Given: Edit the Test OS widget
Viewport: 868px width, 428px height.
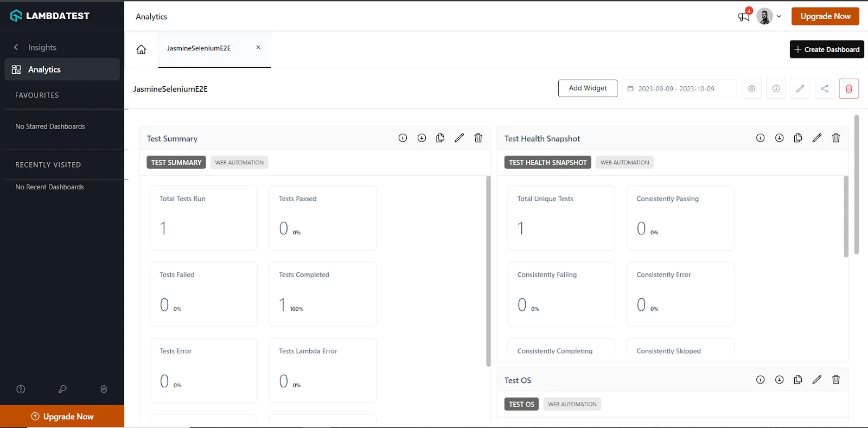Looking at the screenshot, I should click(817, 380).
